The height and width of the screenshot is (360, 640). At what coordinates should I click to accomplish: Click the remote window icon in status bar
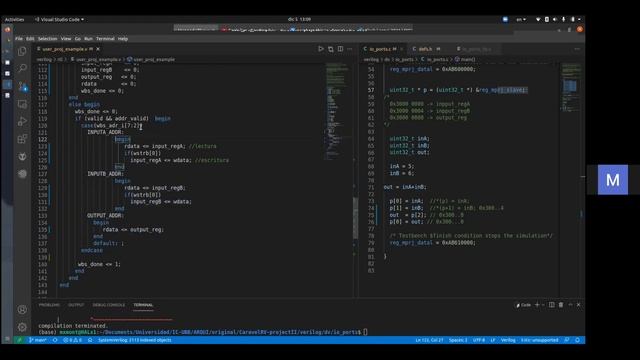click(19, 340)
